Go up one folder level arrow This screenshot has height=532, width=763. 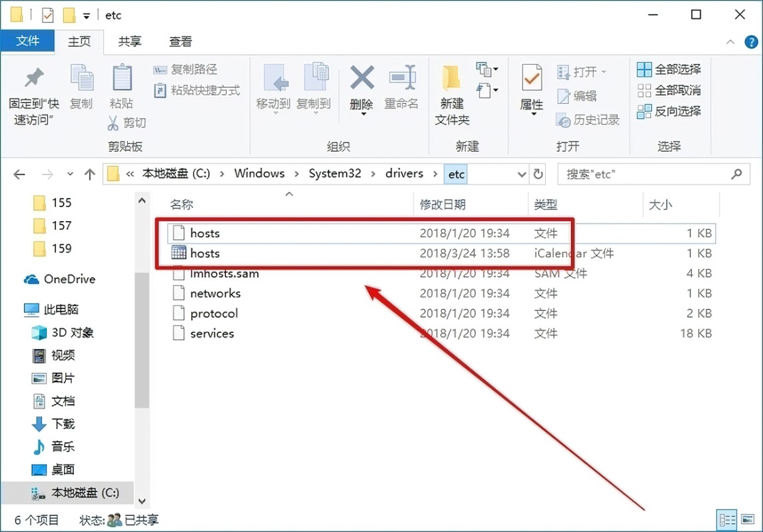[x=89, y=174]
